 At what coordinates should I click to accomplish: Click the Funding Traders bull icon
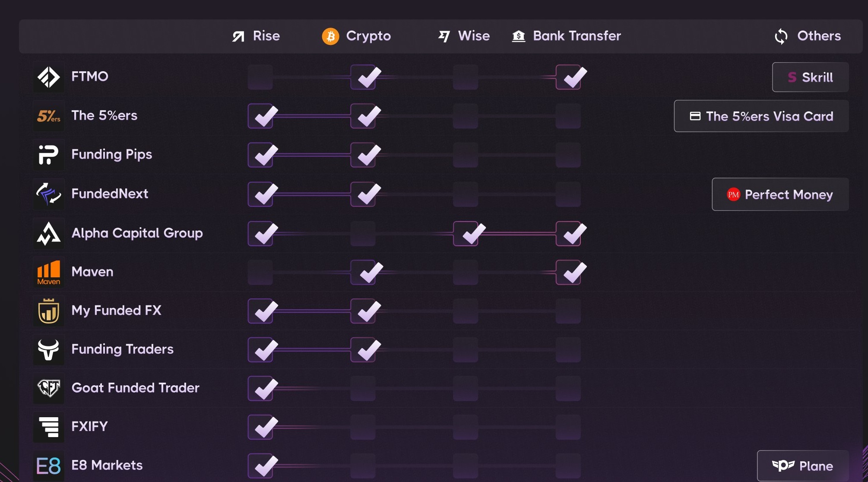click(49, 349)
